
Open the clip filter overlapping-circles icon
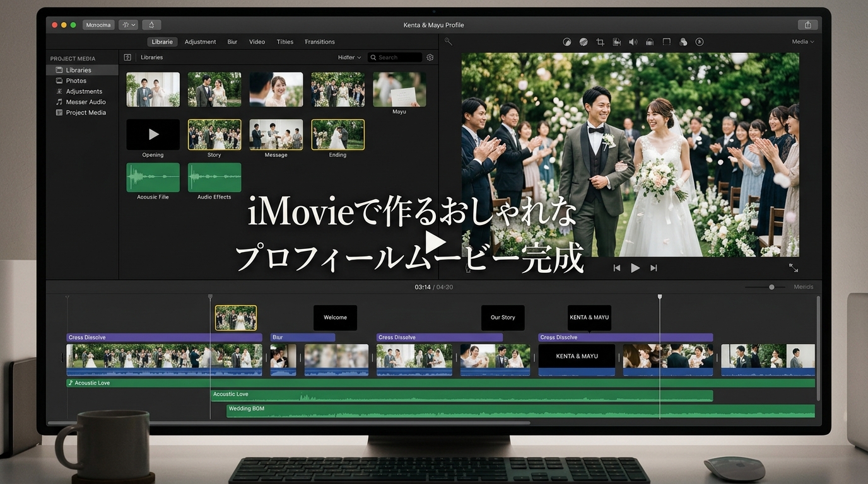click(683, 42)
